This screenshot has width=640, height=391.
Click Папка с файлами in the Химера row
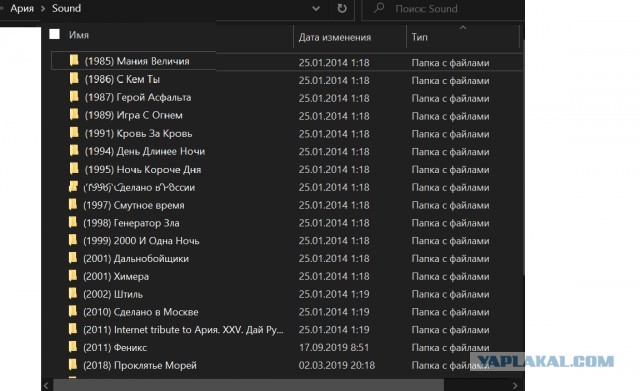(x=450, y=277)
